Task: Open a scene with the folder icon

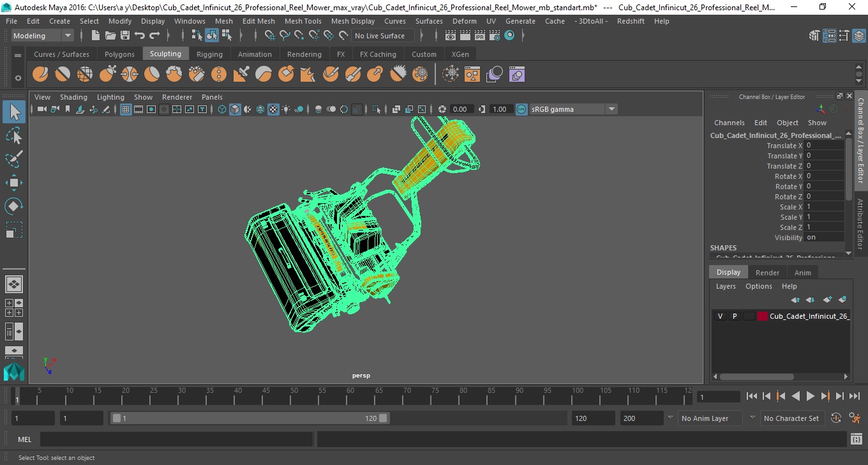Action: click(110, 36)
